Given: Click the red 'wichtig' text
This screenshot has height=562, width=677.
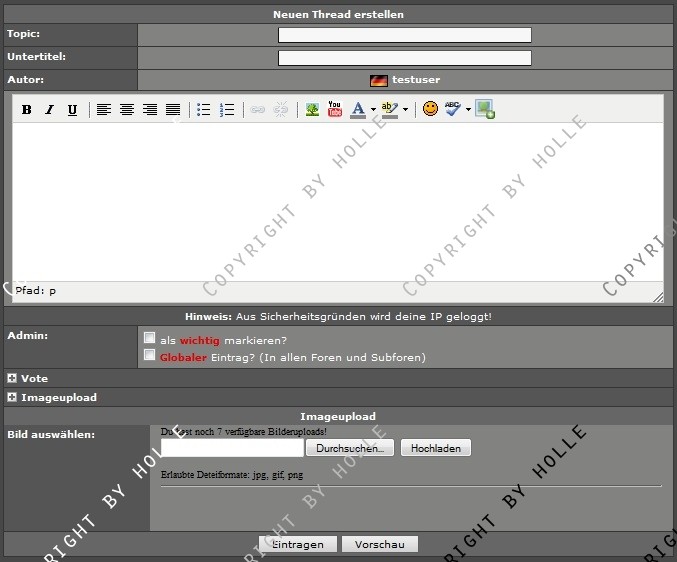Looking at the screenshot, I should 199,341.
